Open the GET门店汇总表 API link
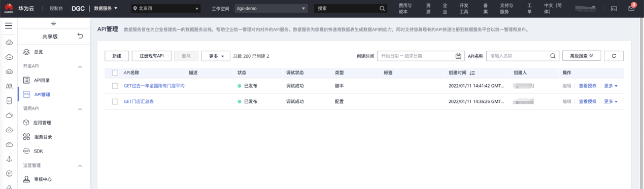 point(139,102)
